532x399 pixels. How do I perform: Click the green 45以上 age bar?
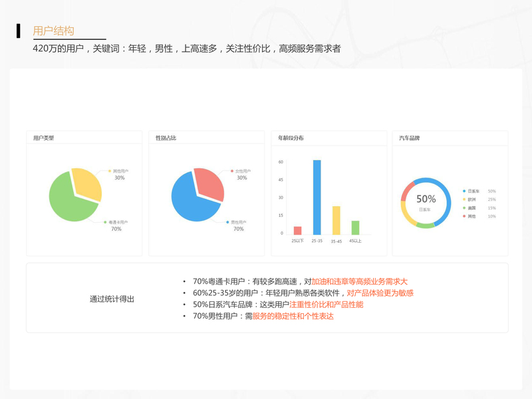(355, 227)
